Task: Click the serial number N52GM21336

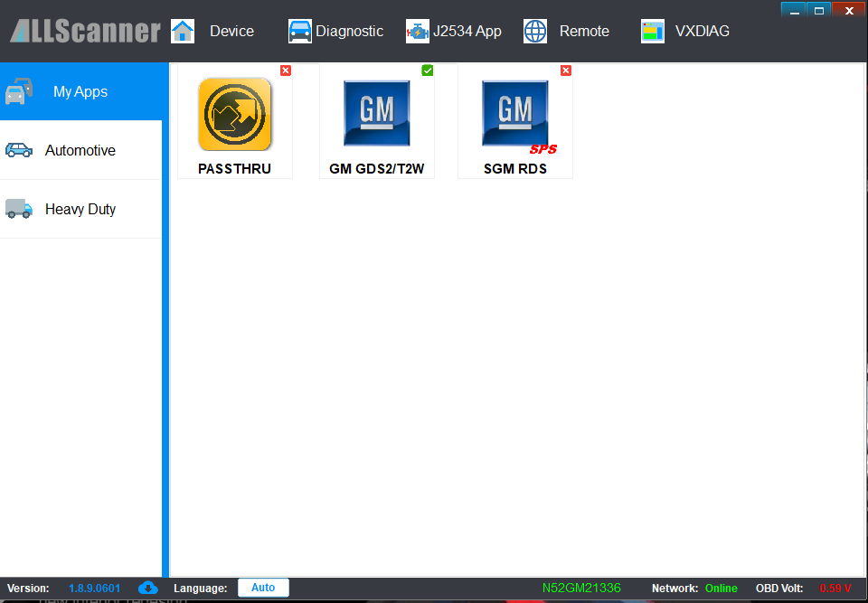Action: tap(581, 588)
